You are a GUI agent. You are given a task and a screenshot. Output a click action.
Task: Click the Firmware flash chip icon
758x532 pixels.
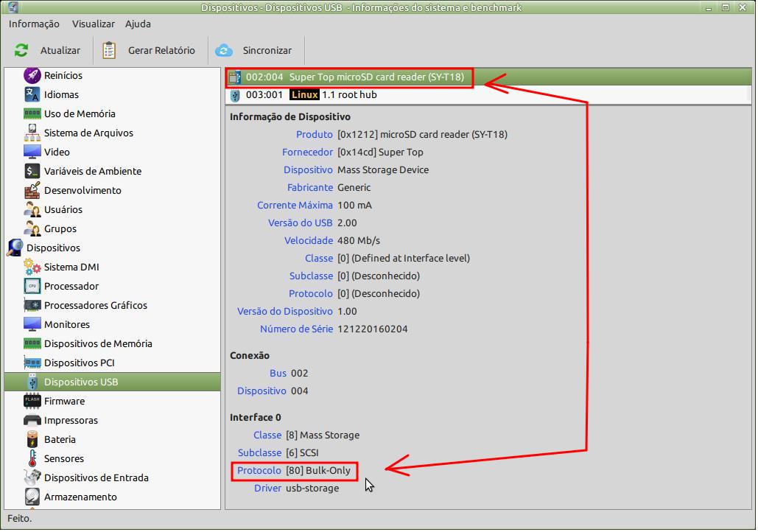pyautogui.click(x=32, y=401)
